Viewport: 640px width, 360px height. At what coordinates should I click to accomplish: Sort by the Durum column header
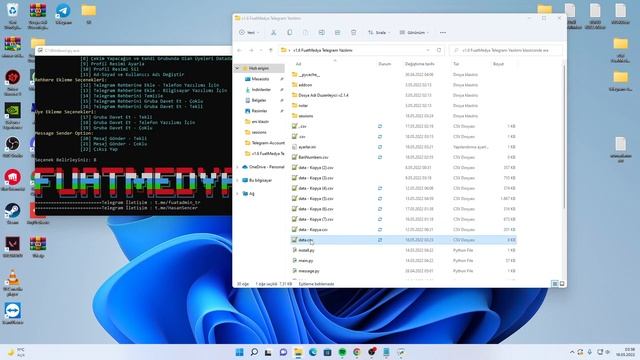(x=384, y=64)
